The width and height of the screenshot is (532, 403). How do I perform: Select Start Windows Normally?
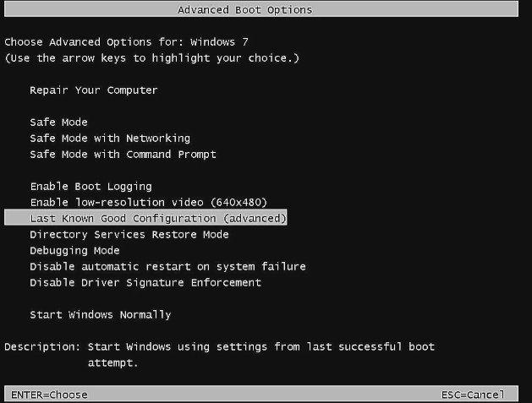pyautogui.click(x=100, y=315)
